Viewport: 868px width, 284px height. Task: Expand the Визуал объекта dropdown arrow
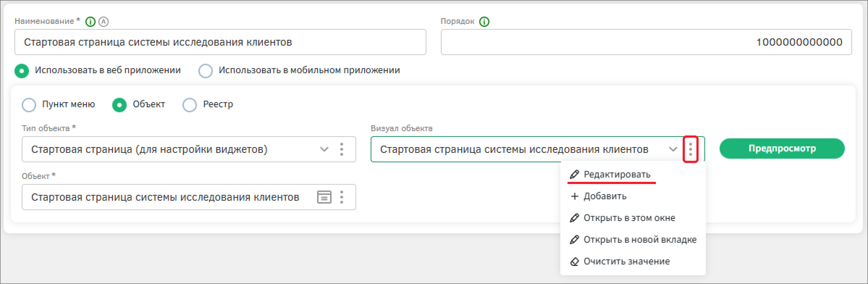(673, 149)
